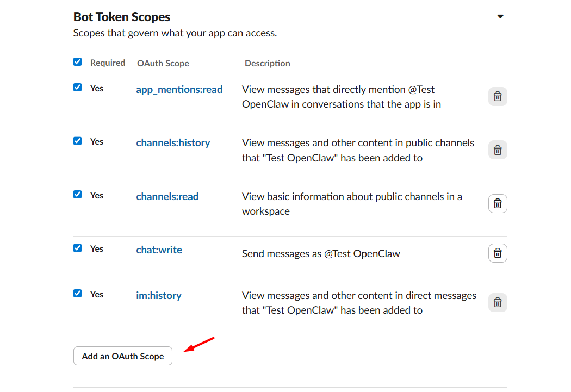Remove channels:history scope via trash icon
571x392 pixels.
(498, 150)
